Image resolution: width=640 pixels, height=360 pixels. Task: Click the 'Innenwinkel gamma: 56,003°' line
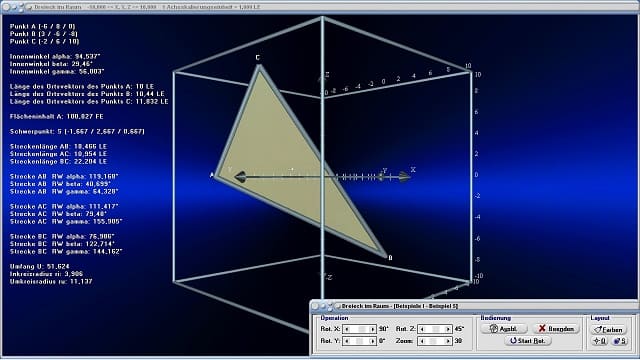tap(57, 71)
